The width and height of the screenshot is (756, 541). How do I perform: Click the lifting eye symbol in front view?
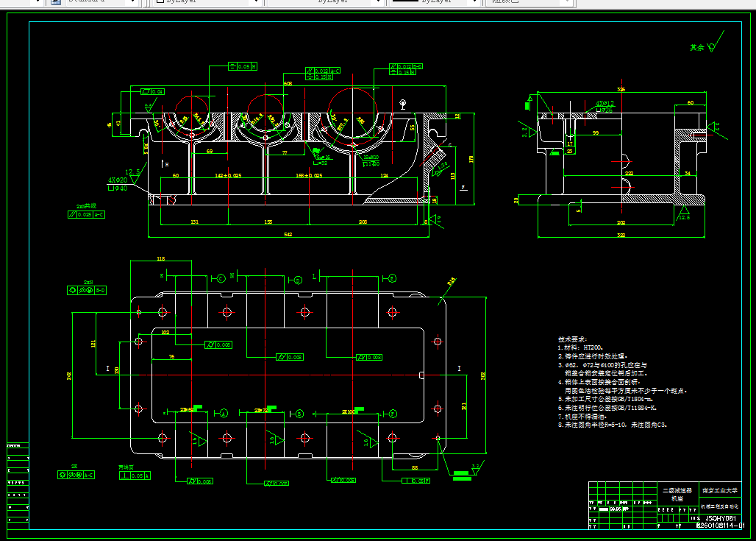click(x=403, y=104)
